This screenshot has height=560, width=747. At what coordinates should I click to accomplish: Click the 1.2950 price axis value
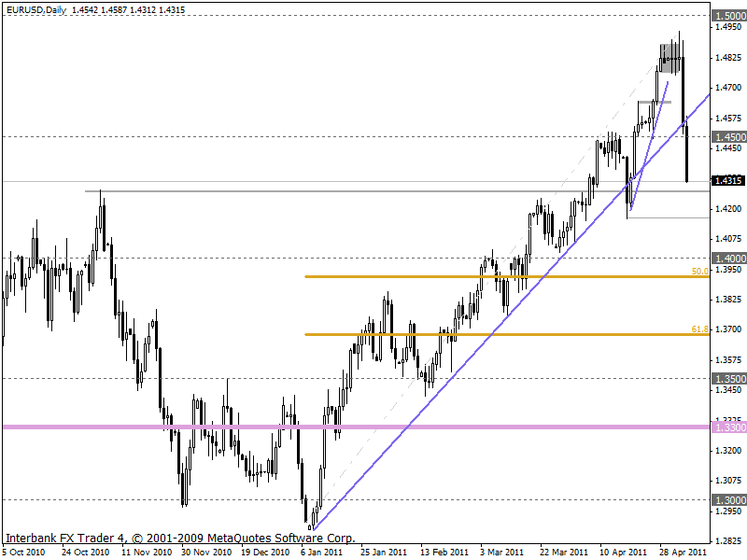[x=728, y=511]
